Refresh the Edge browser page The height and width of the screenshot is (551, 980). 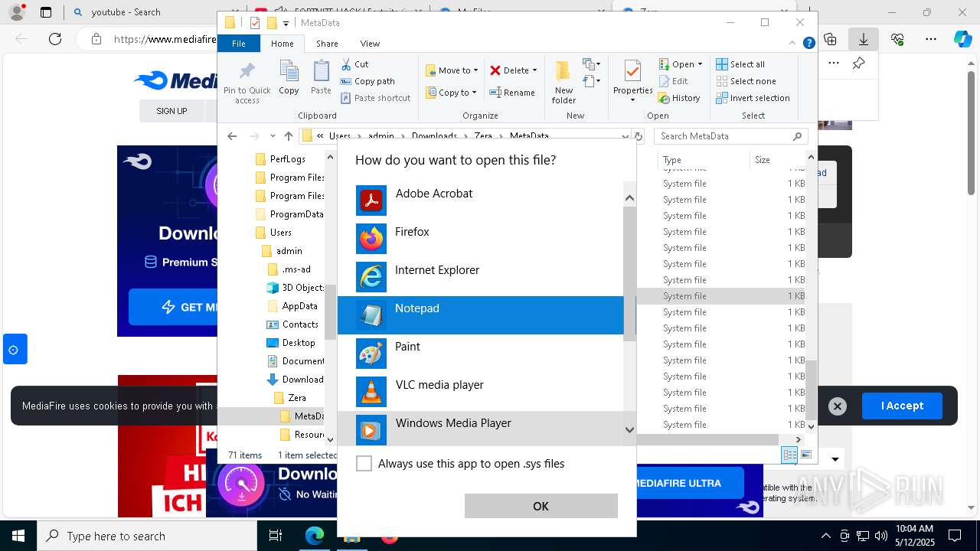tap(55, 39)
